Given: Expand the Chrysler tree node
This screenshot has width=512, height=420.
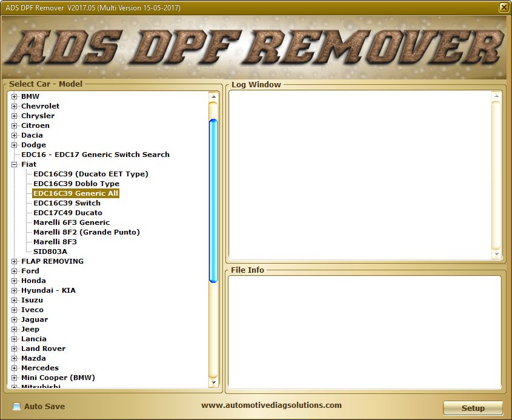Looking at the screenshot, I should (x=14, y=116).
